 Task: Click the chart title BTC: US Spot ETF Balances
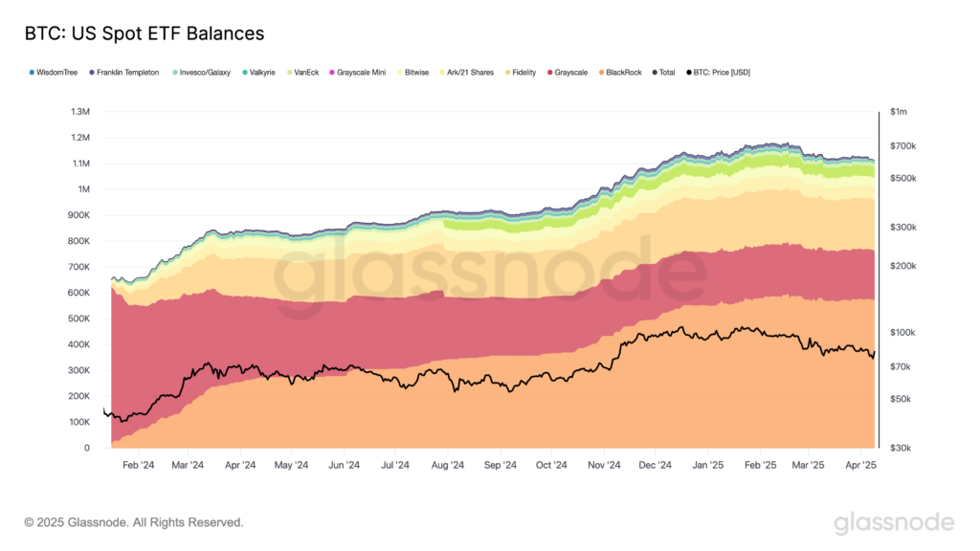pos(144,33)
